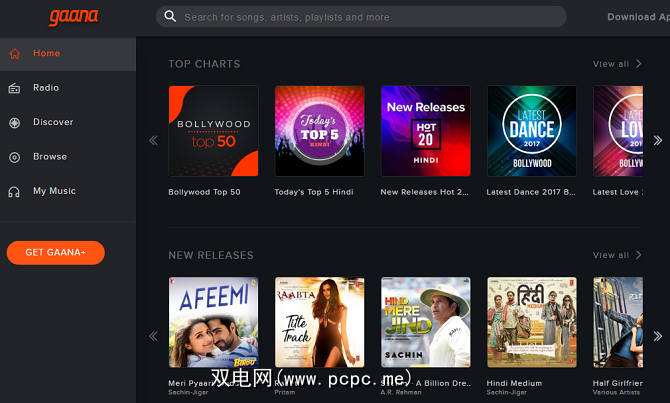
Task: Open the Bollywood Top 50 cover
Action: coord(213,131)
